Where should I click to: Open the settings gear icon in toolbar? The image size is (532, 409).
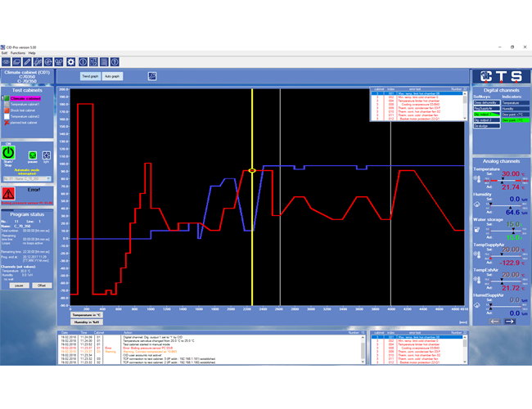pos(71,61)
